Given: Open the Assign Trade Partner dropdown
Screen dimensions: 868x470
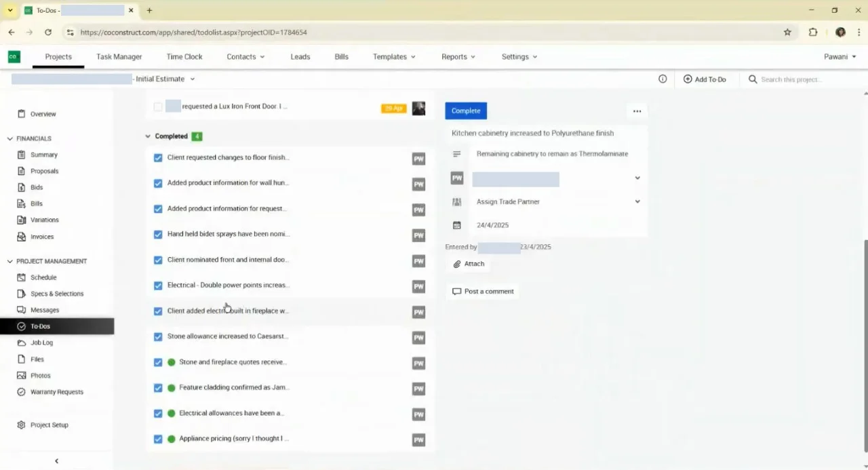Looking at the screenshot, I should [547, 201].
